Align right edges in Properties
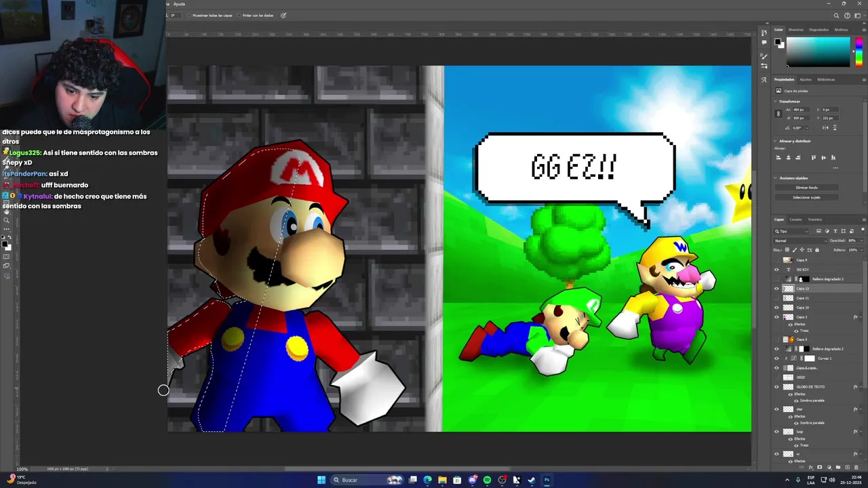 point(797,157)
